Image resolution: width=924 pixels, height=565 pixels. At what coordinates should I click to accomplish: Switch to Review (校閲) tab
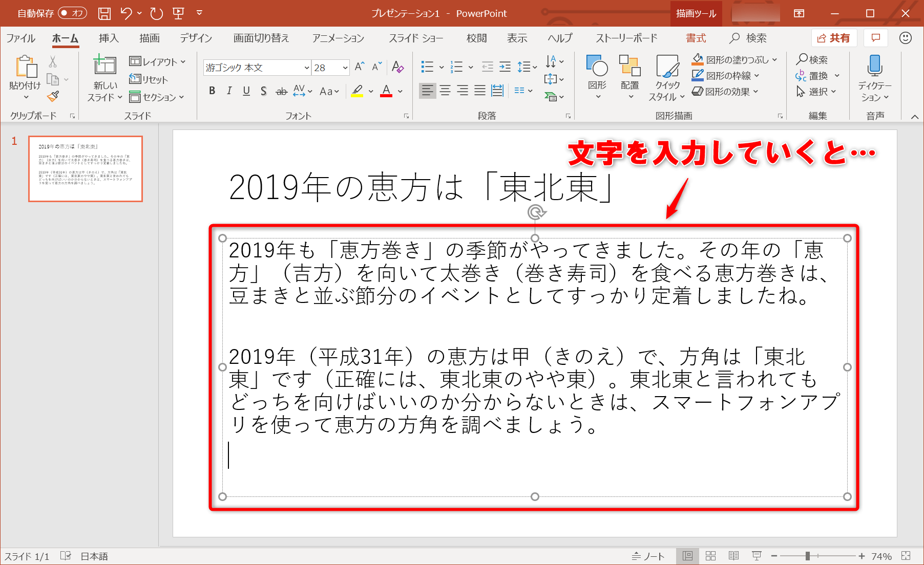[476, 38]
